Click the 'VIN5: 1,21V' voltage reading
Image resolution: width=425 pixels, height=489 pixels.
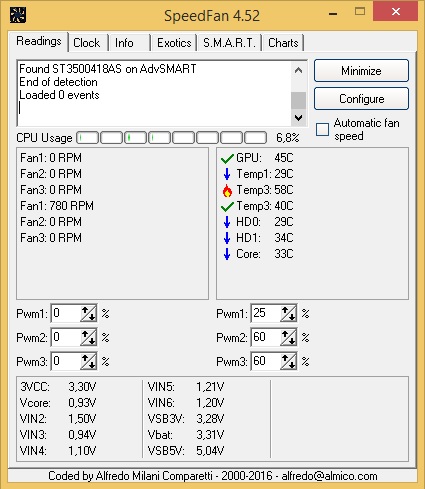pos(186,387)
